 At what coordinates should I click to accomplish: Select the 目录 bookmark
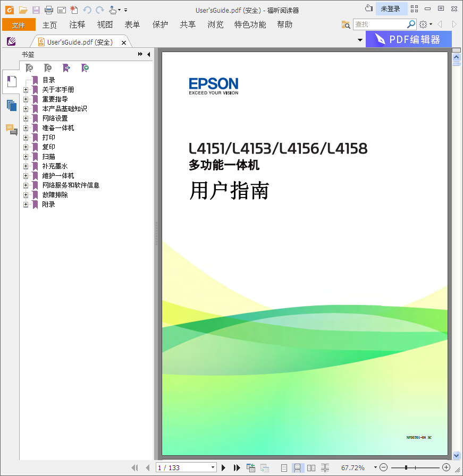[x=48, y=80]
